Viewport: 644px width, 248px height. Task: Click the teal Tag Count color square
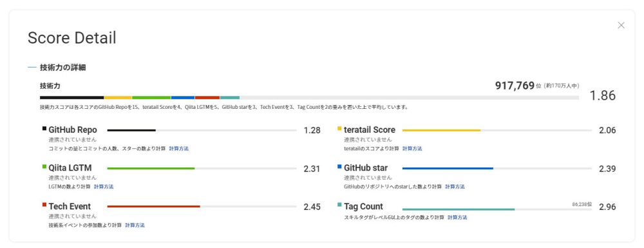339,204
